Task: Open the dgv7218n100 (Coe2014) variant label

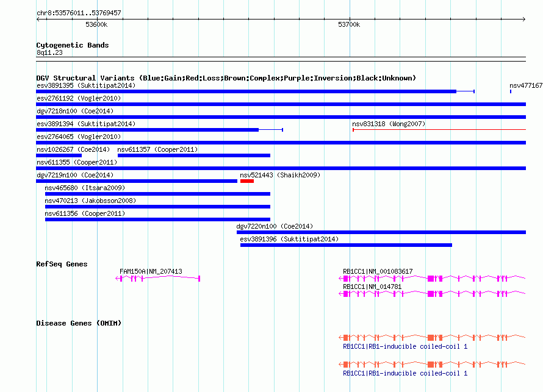Action: (75, 111)
